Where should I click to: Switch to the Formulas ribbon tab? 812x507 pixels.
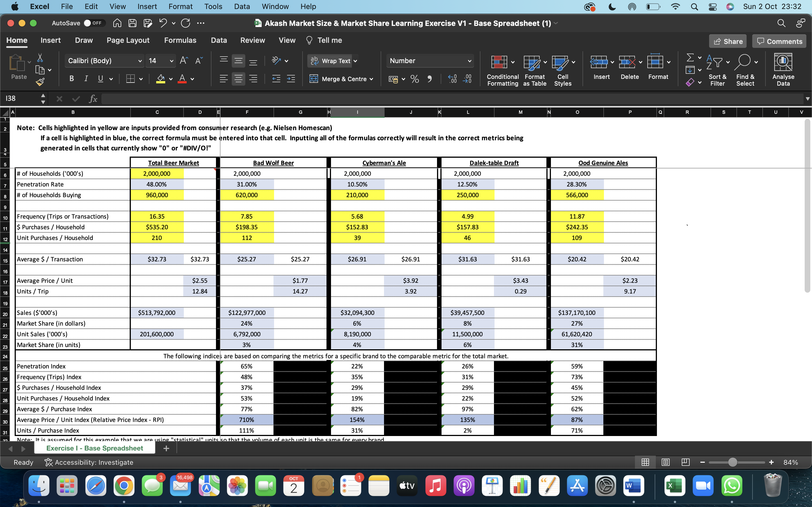[x=180, y=40]
